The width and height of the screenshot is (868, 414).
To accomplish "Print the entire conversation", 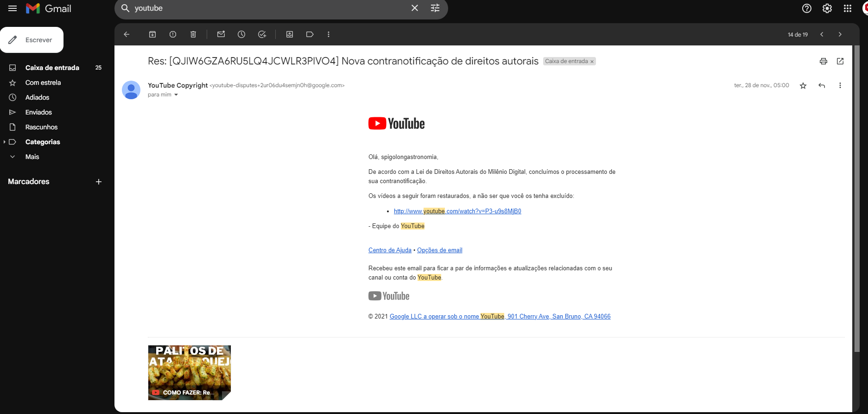I will 824,61.
